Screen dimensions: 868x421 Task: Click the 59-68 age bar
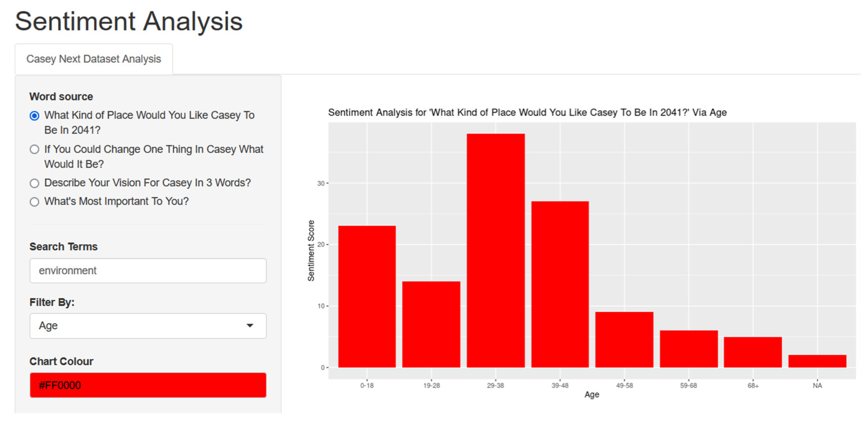click(689, 349)
